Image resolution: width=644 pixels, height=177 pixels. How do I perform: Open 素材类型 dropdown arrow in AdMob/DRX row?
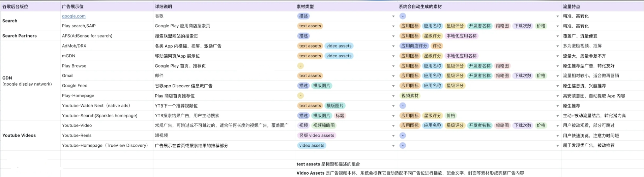393,46
